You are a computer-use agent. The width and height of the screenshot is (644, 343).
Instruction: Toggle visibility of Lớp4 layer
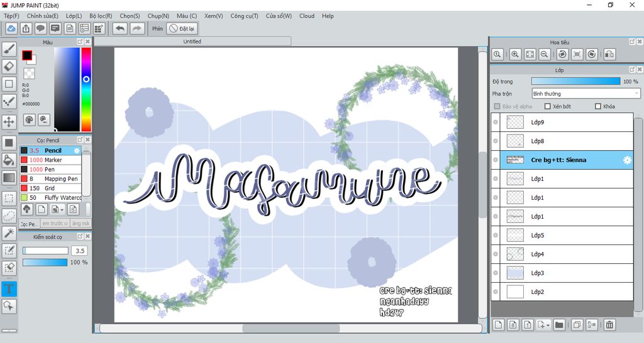click(496, 254)
